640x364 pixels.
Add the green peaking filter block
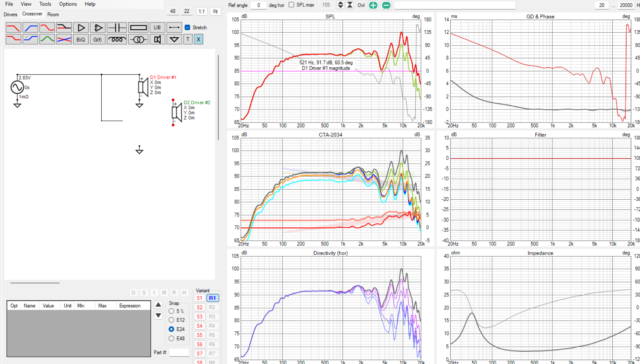47,39
